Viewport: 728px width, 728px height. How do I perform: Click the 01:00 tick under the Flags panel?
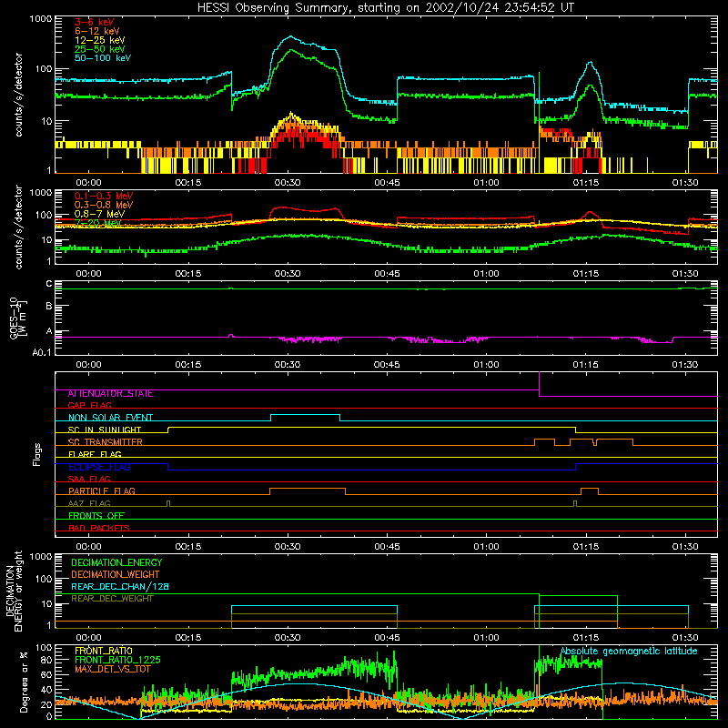click(x=486, y=547)
